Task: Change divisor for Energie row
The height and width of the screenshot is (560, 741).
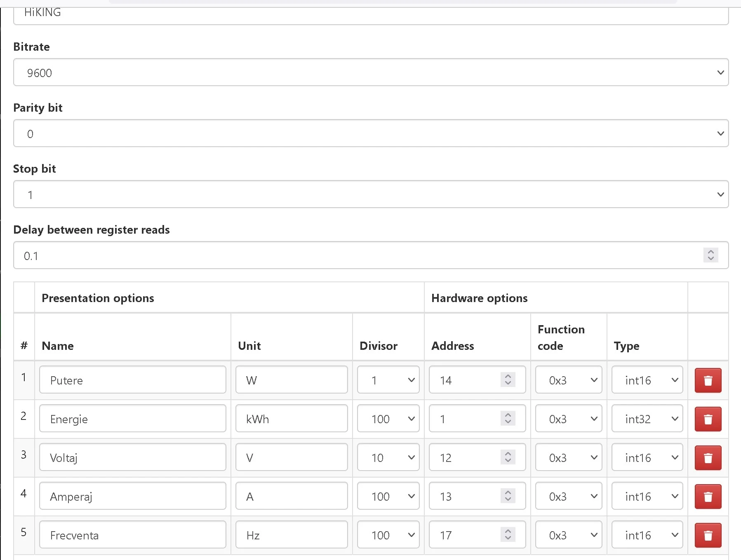Action: click(x=388, y=419)
